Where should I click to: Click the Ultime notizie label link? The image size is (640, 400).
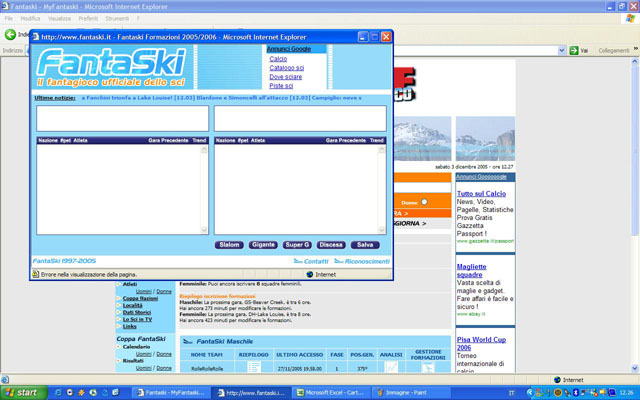point(55,98)
